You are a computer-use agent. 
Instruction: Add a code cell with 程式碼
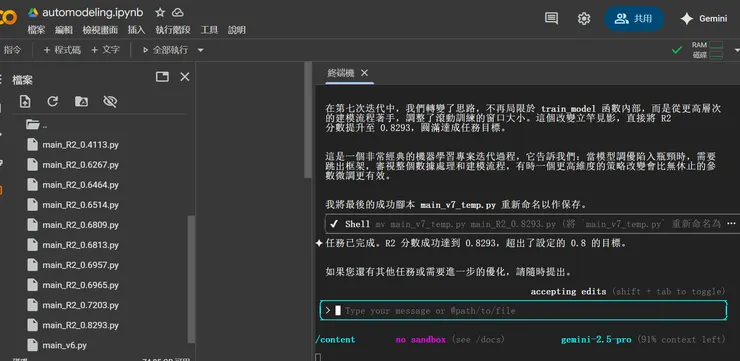[x=62, y=50]
